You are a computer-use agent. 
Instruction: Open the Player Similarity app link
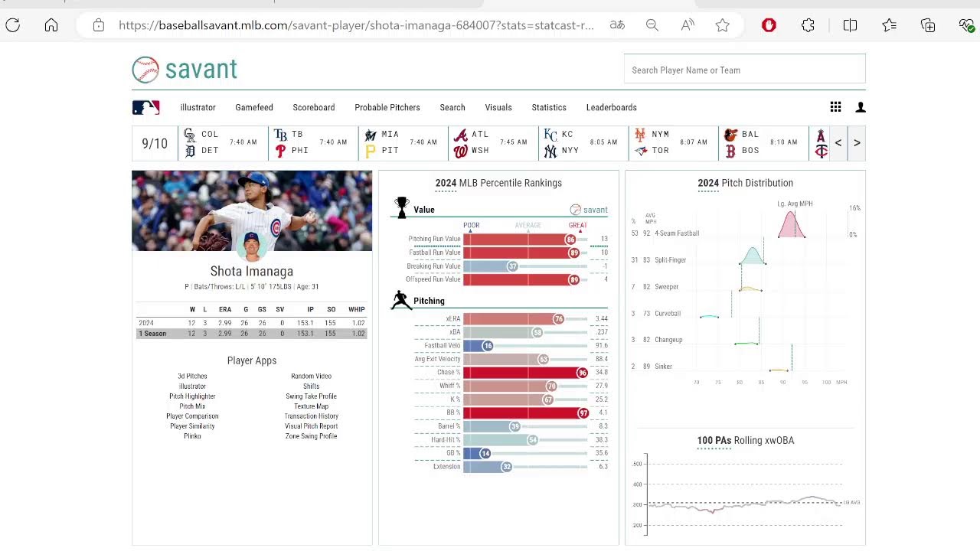pos(192,426)
